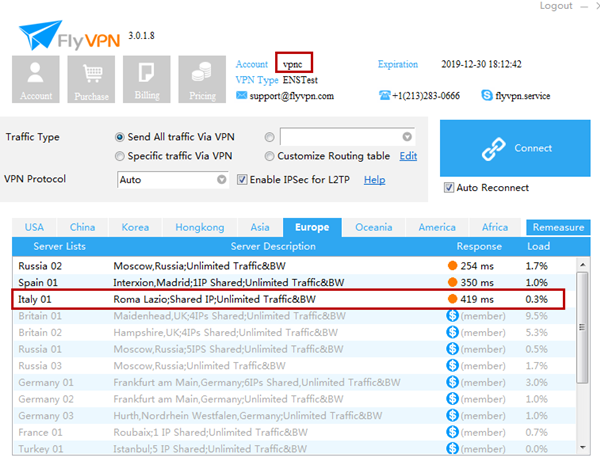Click the orange status dot for Spain 01

click(452, 282)
